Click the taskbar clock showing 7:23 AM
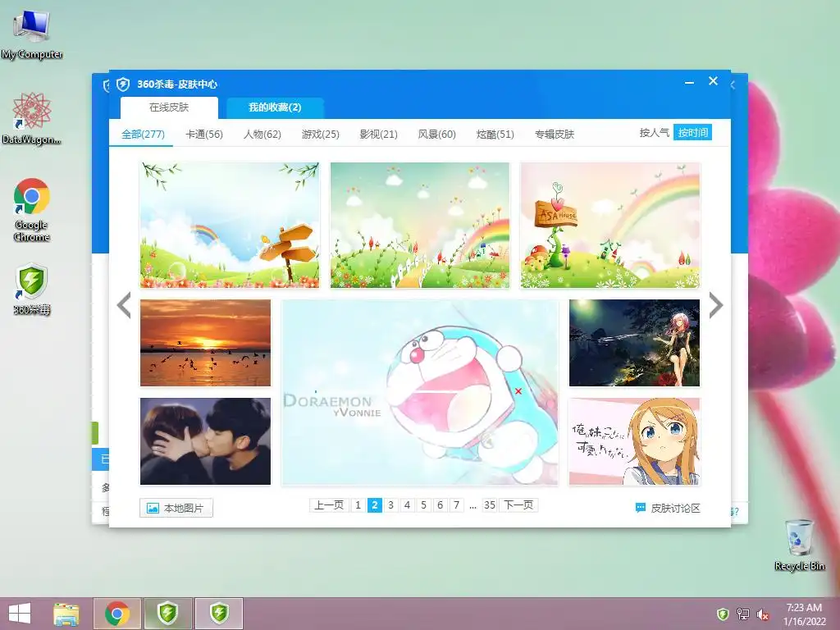This screenshot has width=840, height=630. point(804,614)
